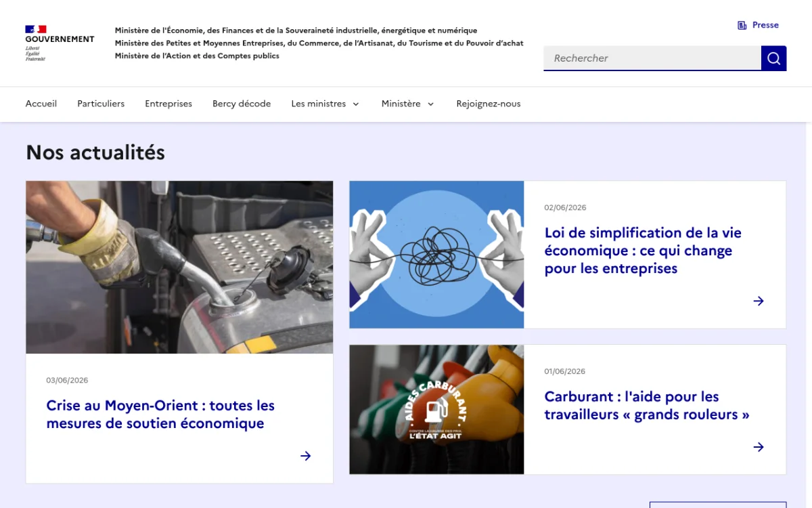This screenshot has width=812, height=508.
Task: Open the Entreprises menu item
Action: pos(168,104)
